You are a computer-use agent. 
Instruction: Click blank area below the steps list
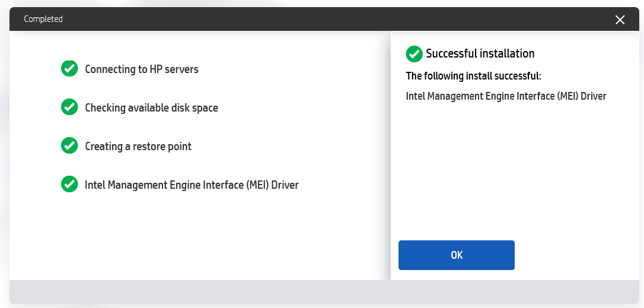pos(196,237)
